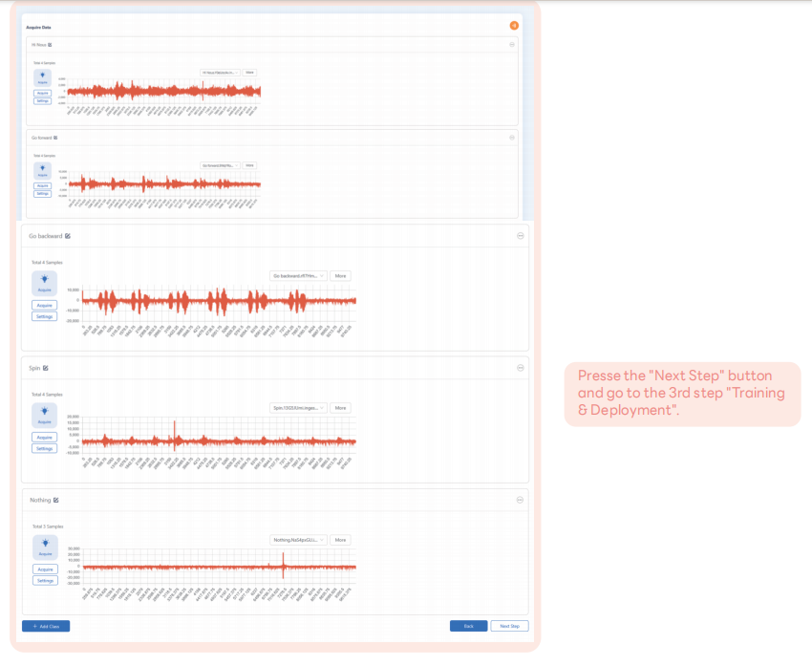Click the edit icon next to Spin

(46, 368)
